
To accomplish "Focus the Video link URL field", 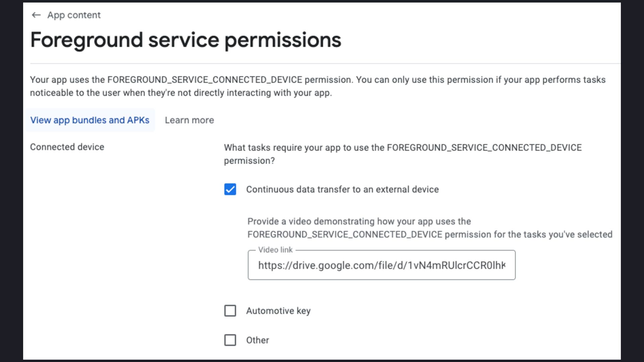I will click(x=381, y=265).
